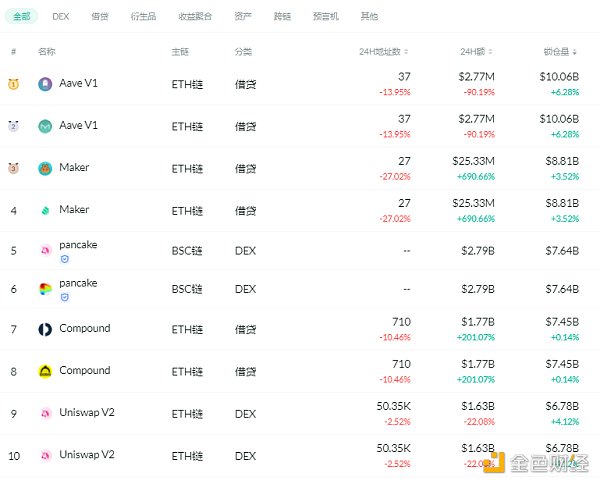Click the orange Maker logo in the bronze-medal row
The width and height of the screenshot is (600, 484).
coord(45,168)
